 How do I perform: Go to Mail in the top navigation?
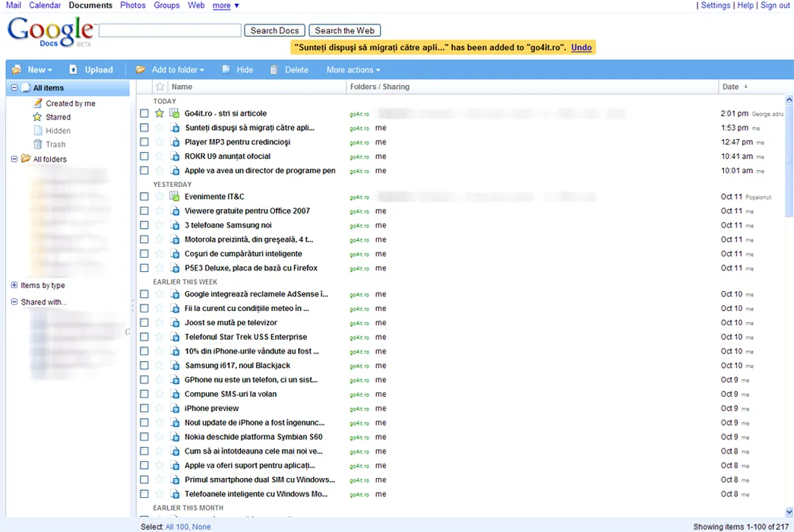coord(13,5)
